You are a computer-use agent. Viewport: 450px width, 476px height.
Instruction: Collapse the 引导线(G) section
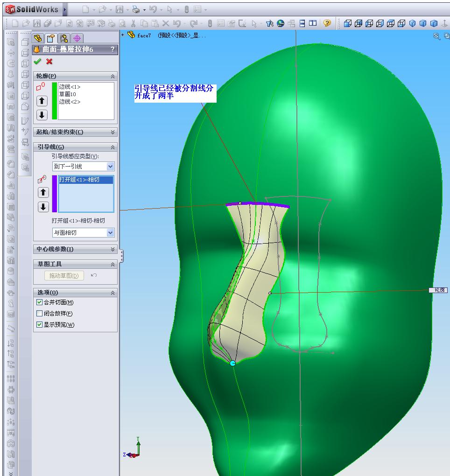coord(112,147)
